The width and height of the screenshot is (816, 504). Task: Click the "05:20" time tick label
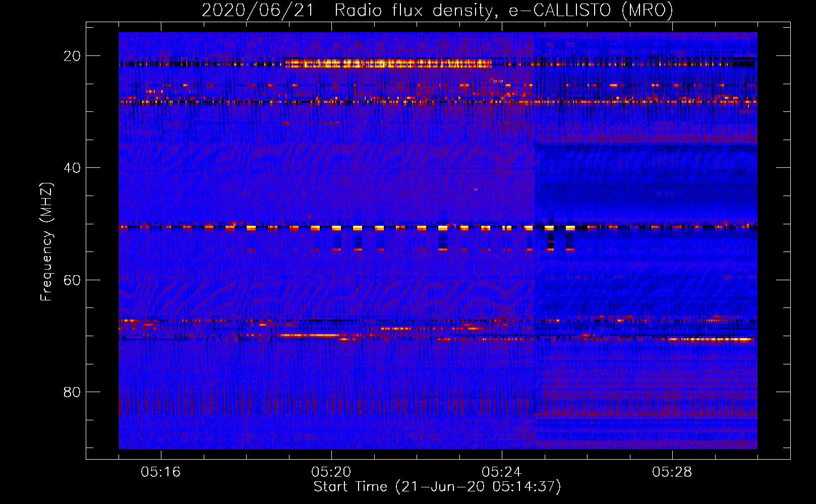331,472
